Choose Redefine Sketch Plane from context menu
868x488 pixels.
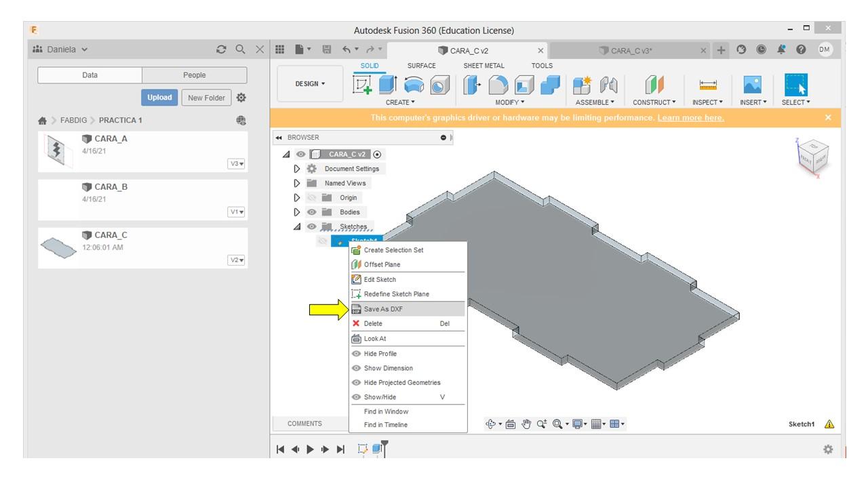pos(408,294)
